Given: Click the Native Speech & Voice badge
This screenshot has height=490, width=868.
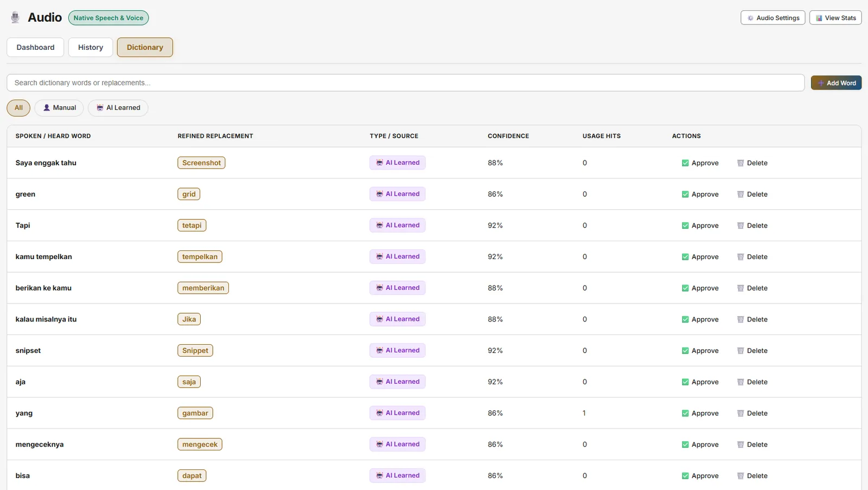Looking at the screenshot, I should pyautogui.click(x=108, y=18).
